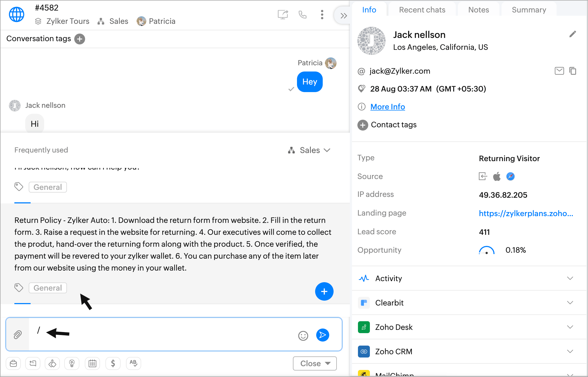The width and height of the screenshot is (588, 377).
Task: Click the calendar icon in bottom toolbar
Action: pos(92,363)
